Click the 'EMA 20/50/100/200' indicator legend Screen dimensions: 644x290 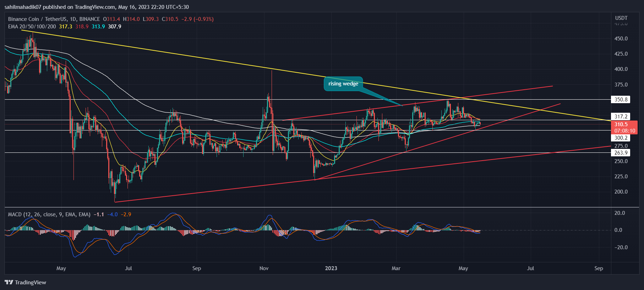pyautogui.click(x=32, y=27)
